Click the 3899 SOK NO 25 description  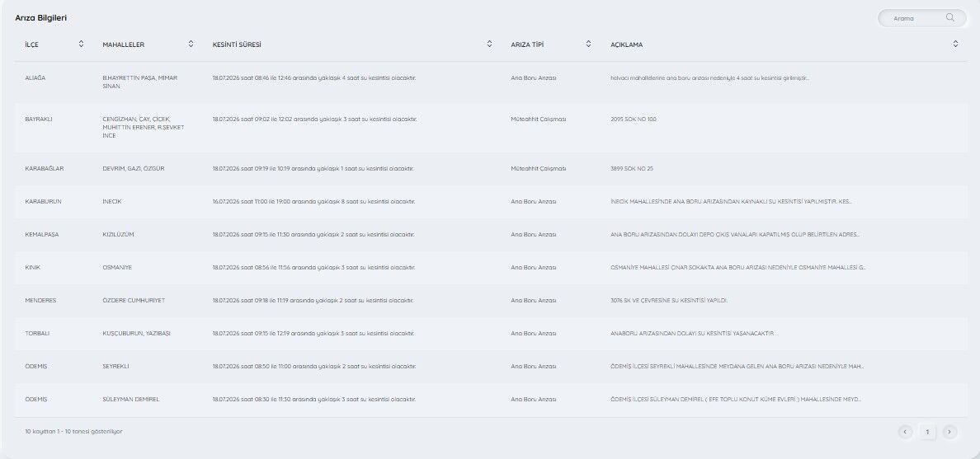pos(632,169)
